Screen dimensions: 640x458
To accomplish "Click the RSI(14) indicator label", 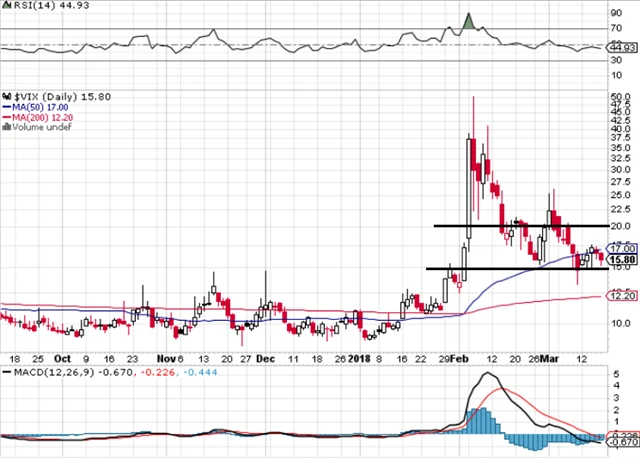I will pos(25,8).
